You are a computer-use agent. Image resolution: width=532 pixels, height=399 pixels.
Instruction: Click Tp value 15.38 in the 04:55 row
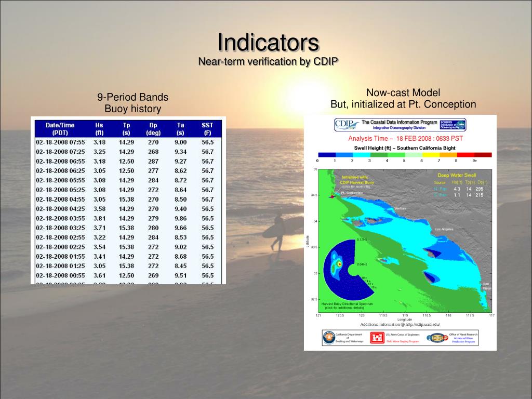(x=126, y=199)
